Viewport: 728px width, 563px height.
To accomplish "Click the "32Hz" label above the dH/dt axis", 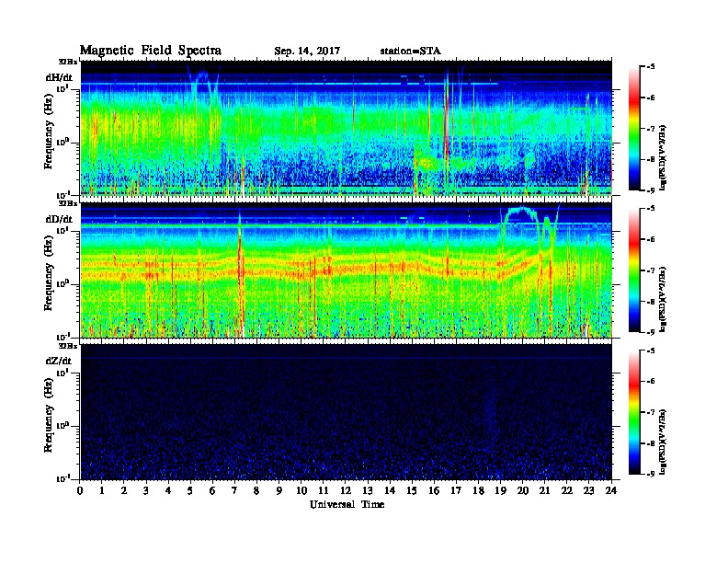I will pyautogui.click(x=68, y=62).
